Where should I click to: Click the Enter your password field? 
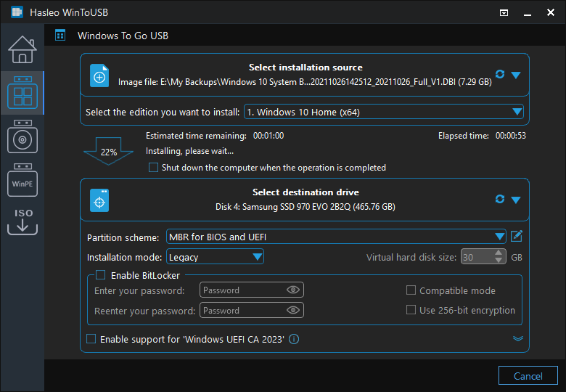(251, 290)
